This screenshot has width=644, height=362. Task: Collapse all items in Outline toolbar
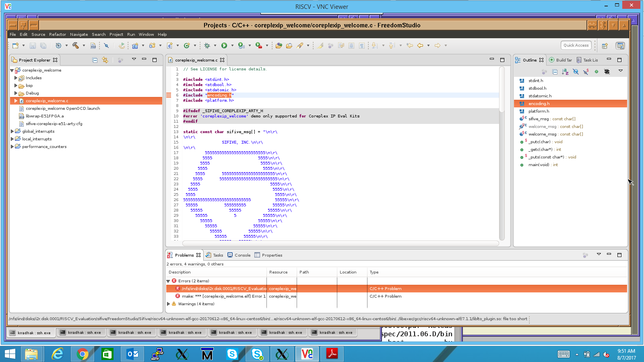coord(555,72)
